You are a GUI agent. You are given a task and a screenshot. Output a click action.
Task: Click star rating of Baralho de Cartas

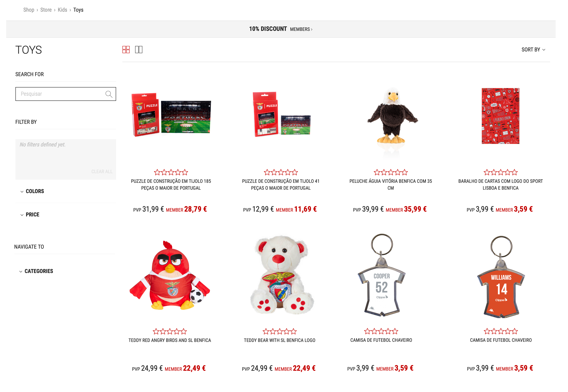tap(500, 172)
